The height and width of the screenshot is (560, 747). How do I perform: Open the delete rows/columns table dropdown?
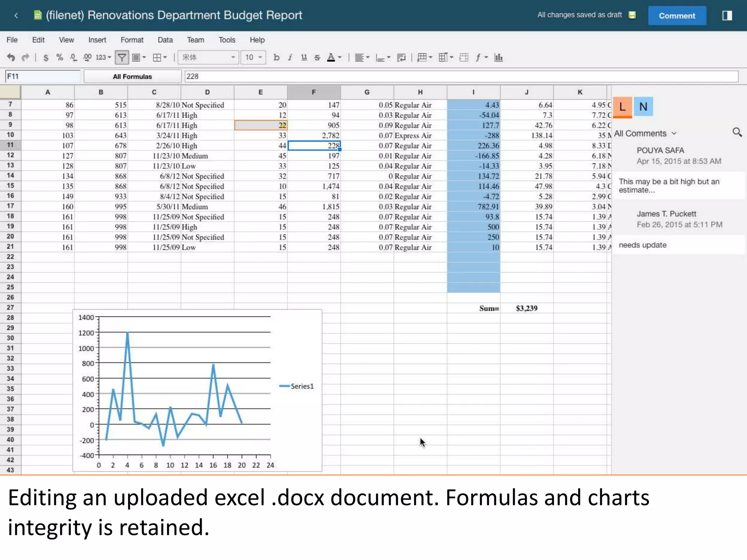tap(446, 57)
